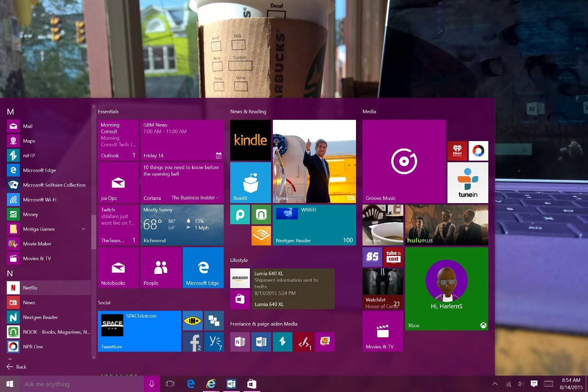Open Nextgen Reader WIRED tile
This screenshot has height=392, width=588.
point(314,225)
